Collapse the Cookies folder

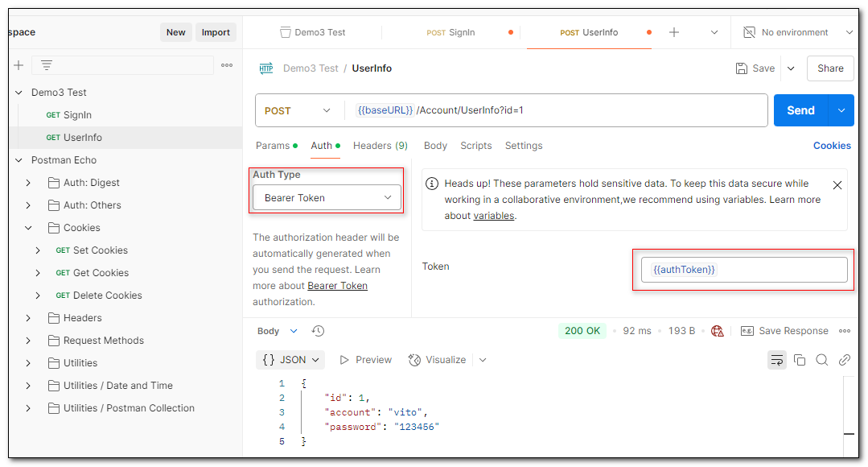(28, 228)
